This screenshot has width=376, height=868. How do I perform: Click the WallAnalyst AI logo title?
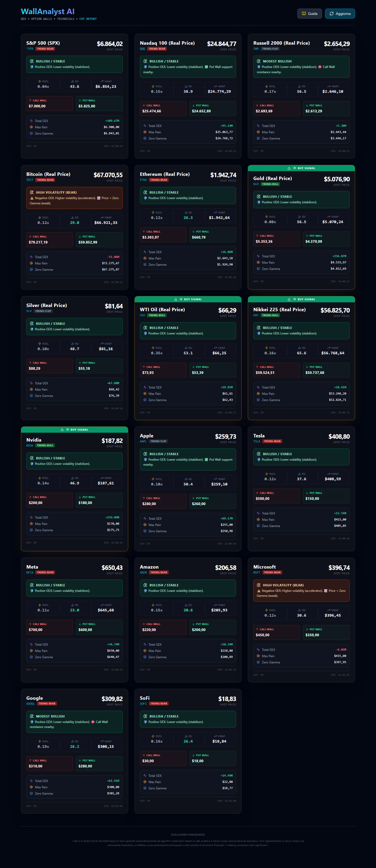point(48,11)
